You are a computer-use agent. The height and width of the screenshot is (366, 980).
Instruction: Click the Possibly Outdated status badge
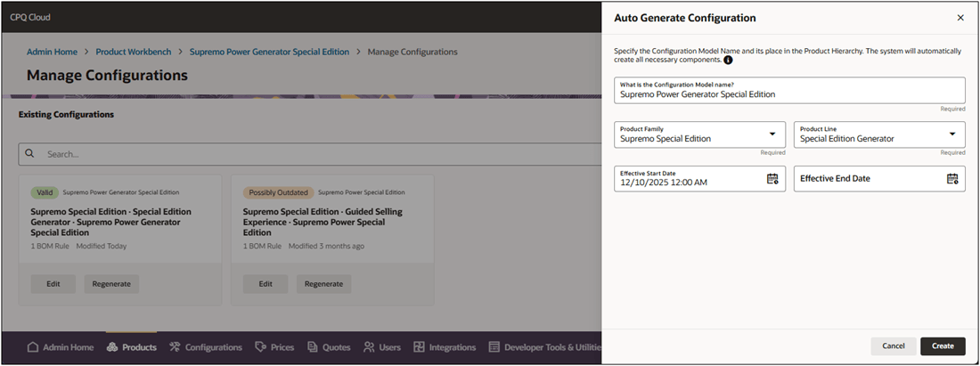pos(278,192)
